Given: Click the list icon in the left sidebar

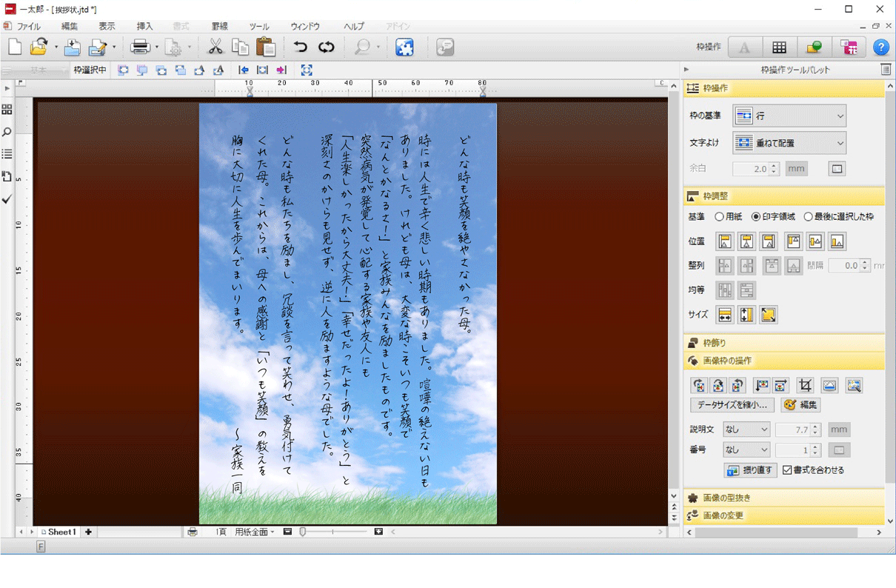Looking at the screenshot, I should pos(7,154).
